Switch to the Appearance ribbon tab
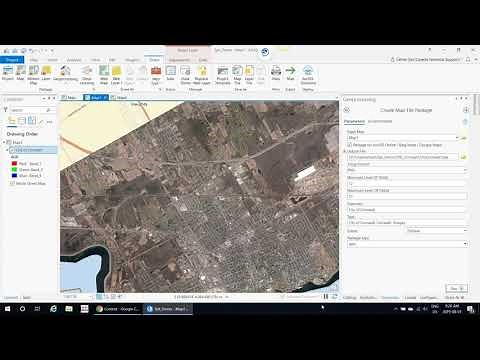This screenshot has width=480, height=360. pos(179,60)
